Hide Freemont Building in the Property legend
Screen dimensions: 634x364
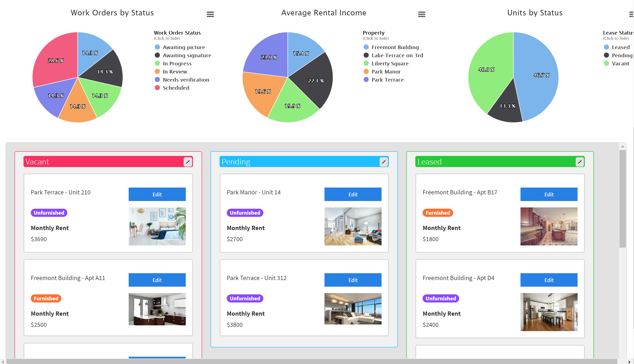click(x=391, y=47)
